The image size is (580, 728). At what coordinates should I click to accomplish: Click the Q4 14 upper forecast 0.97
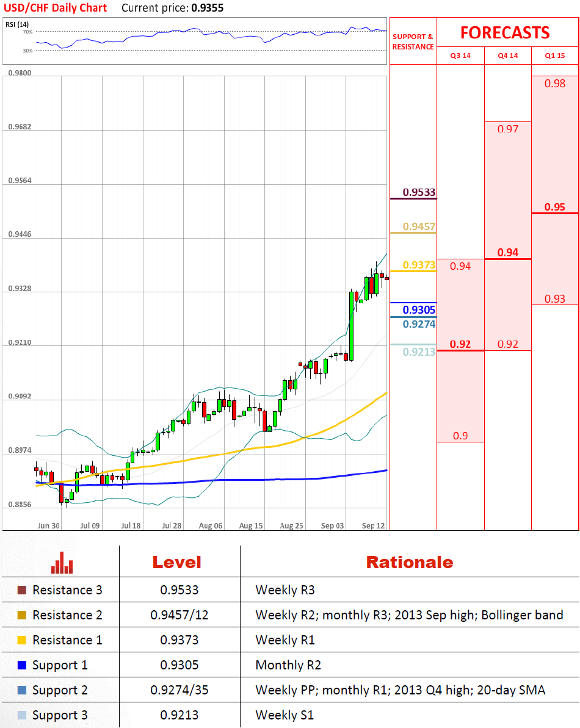[x=507, y=129]
